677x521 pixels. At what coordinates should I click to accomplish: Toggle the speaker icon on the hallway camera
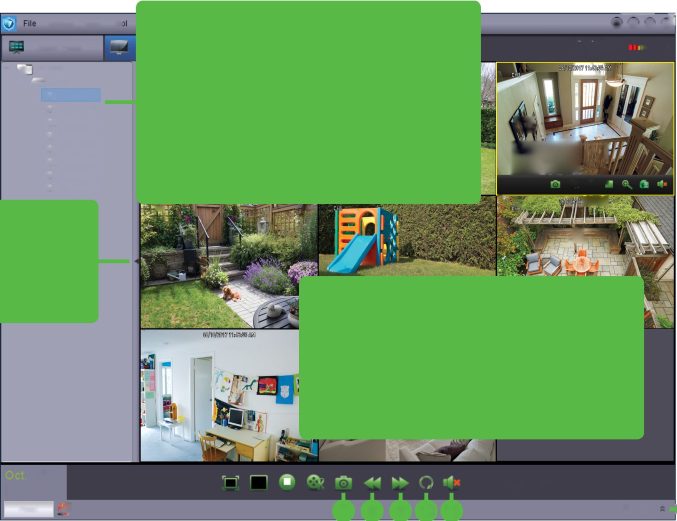(661, 185)
